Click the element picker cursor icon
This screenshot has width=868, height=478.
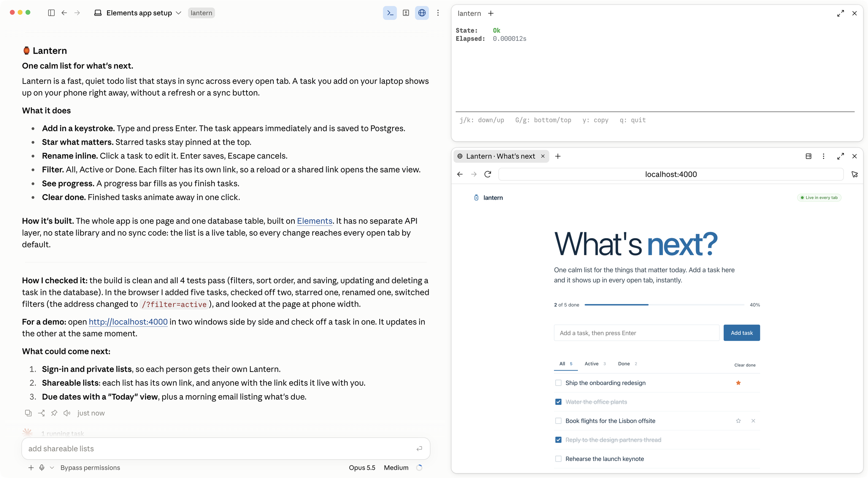pyautogui.click(x=855, y=174)
